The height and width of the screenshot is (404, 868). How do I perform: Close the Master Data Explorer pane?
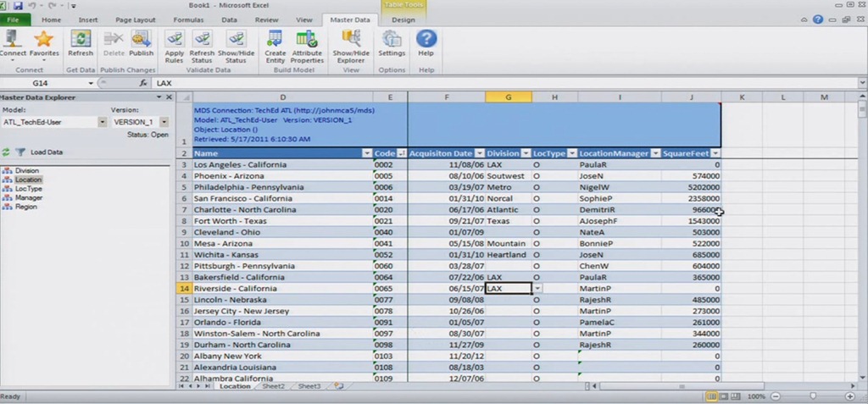click(x=169, y=97)
